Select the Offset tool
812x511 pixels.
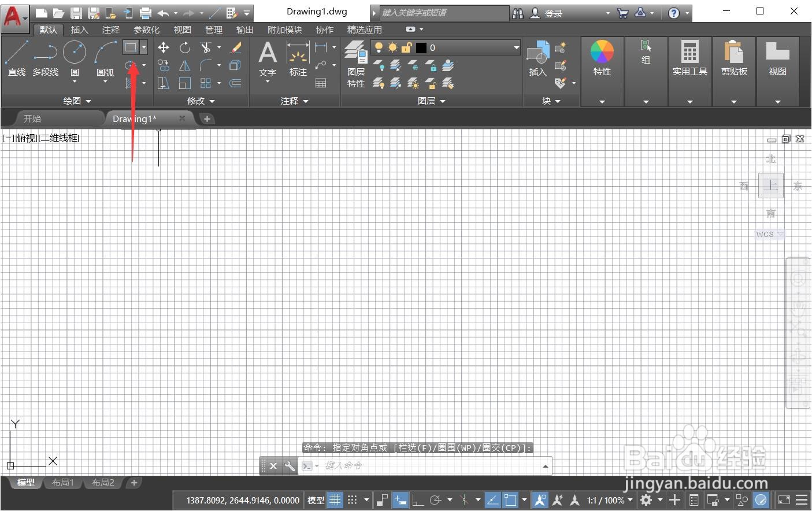pos(236,83)
